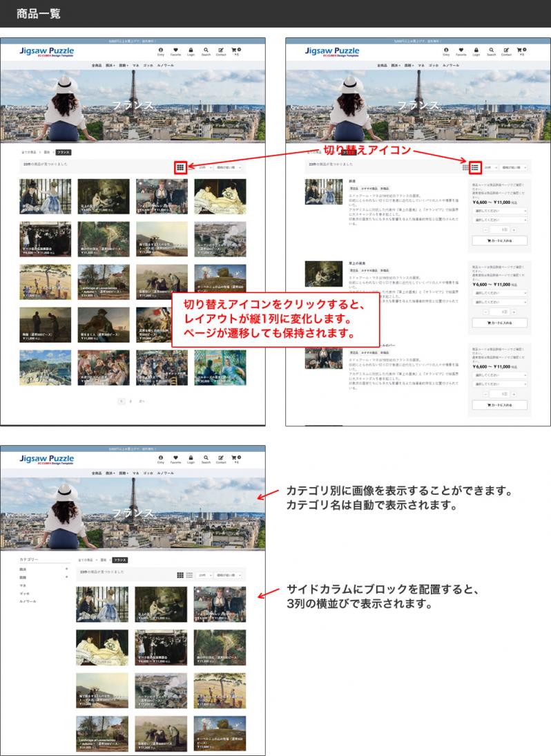551x756 pixels.
Task: Click フランス breadcrumb tag on sidebar-category page
Action: click(120, 560)
